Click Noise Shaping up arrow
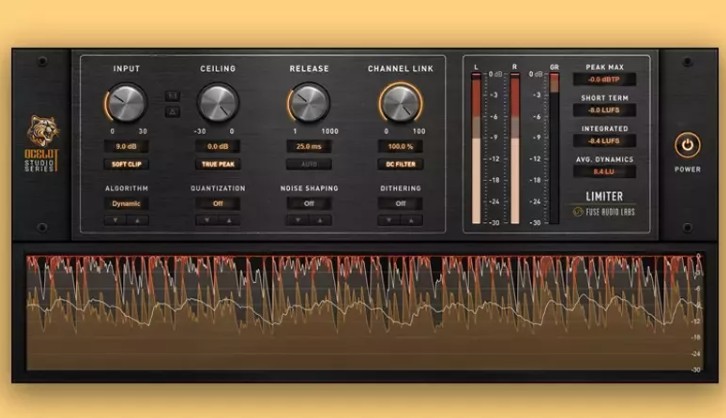Image resolution: width=726 pixels, height=418 pixels. click(320, 220)
